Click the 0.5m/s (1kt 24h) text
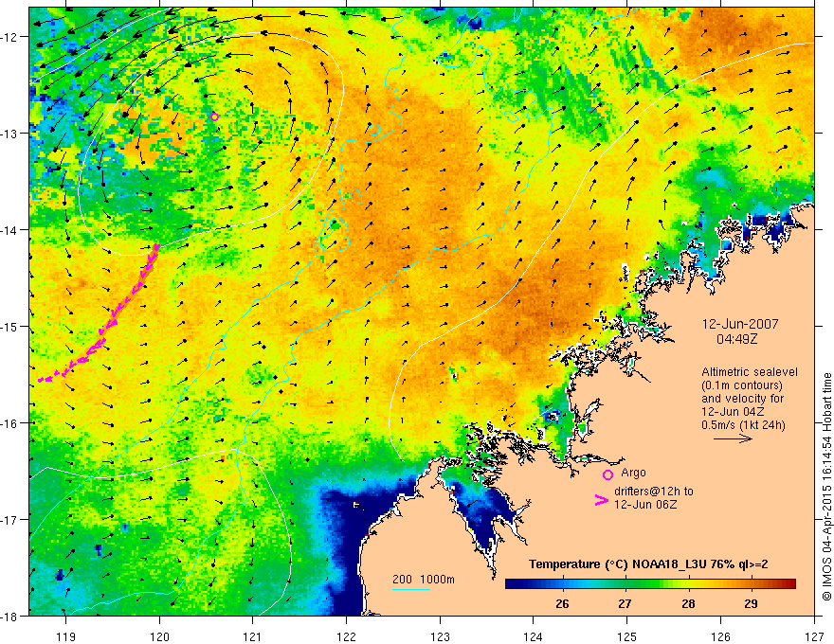The height and width of the screenshot is (644, 834). [744, 425]
